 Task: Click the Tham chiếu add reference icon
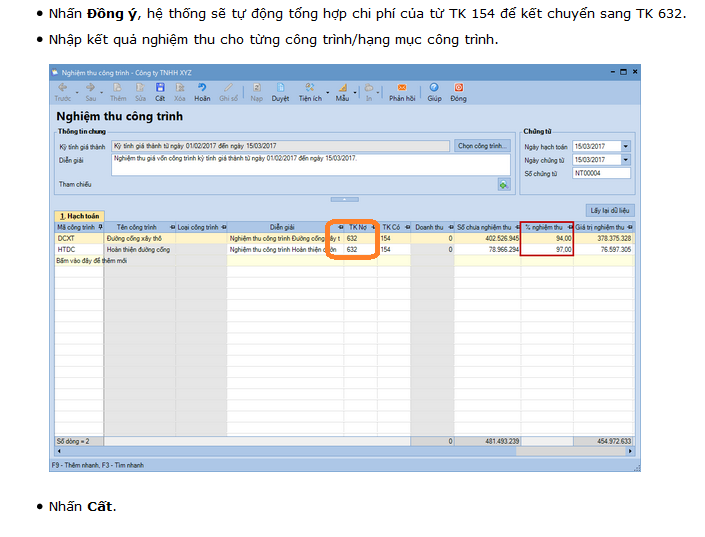pos(504,184)
